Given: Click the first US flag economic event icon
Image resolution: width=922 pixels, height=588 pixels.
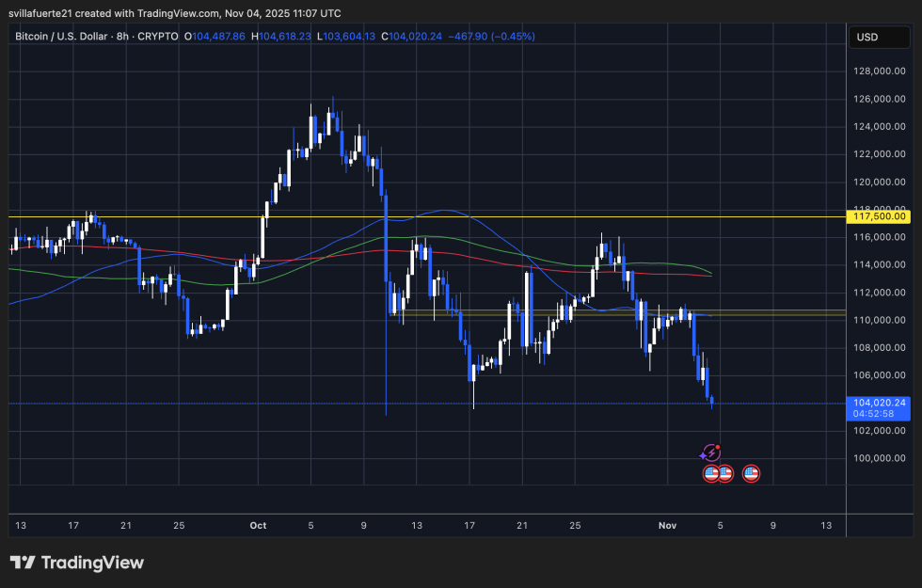Looking at the screenshot, I should click(711, 473).
